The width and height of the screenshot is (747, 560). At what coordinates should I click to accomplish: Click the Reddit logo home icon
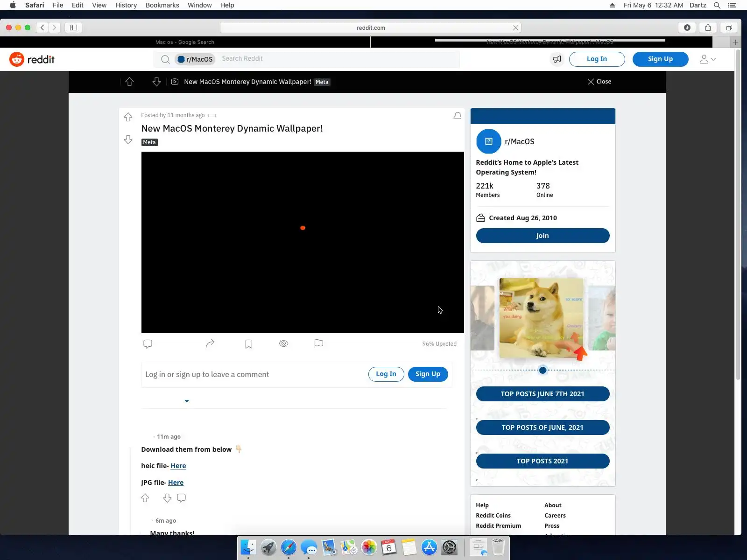17,59
